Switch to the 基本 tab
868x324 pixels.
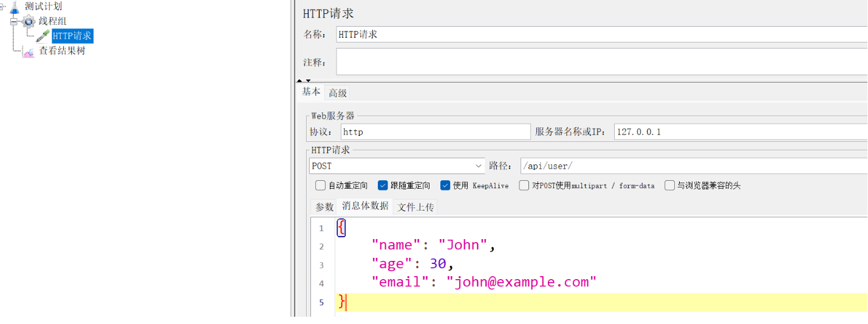(312, 92)
